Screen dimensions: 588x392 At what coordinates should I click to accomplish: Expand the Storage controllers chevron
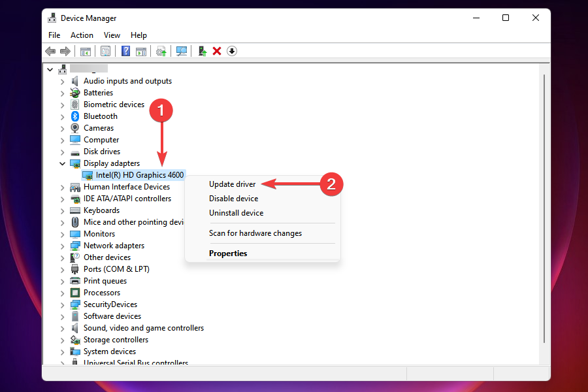[x=62, y=340]
